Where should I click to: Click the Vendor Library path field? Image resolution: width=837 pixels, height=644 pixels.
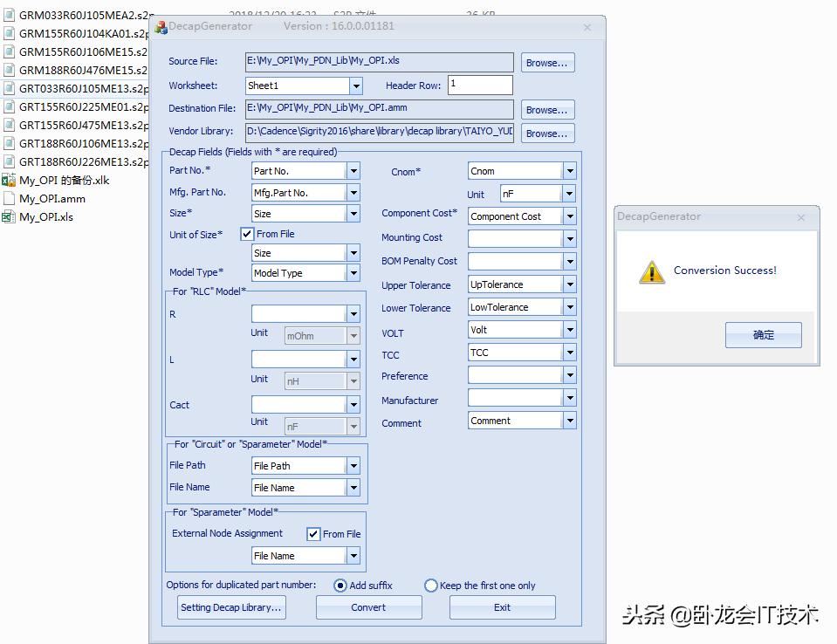coord(380,133)
